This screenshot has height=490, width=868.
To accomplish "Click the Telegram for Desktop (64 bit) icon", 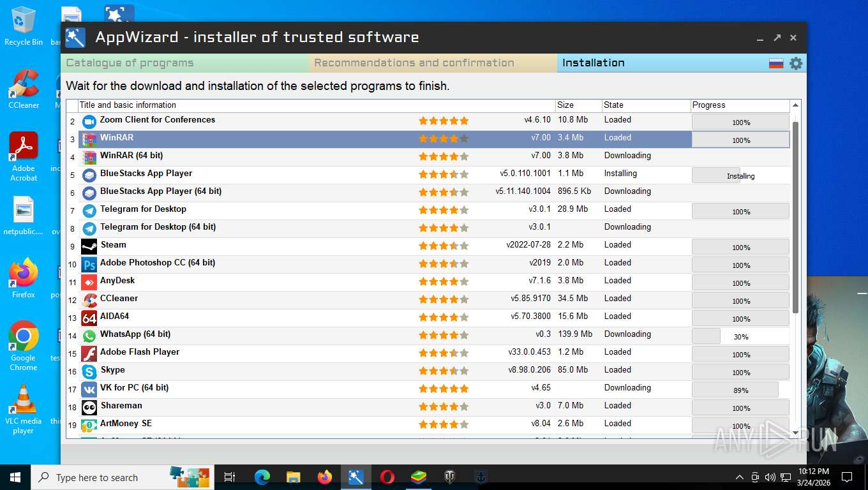I will pos(89,228).
